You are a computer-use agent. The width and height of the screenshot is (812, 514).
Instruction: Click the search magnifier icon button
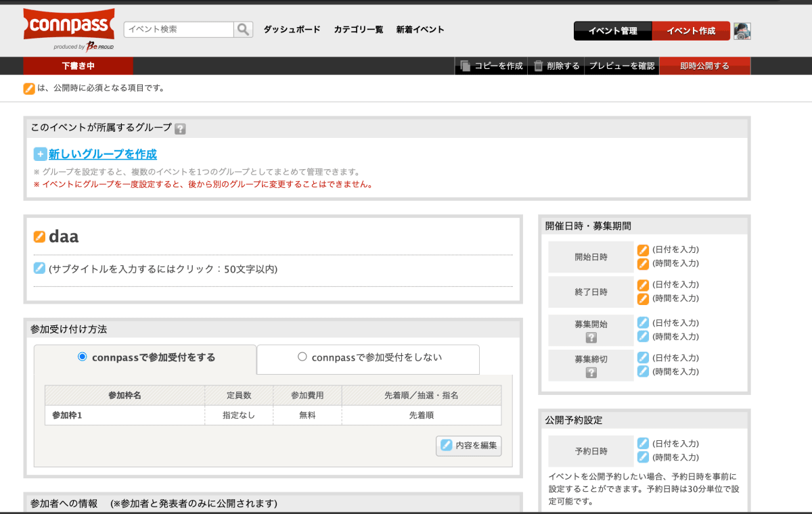click(243, 29)
